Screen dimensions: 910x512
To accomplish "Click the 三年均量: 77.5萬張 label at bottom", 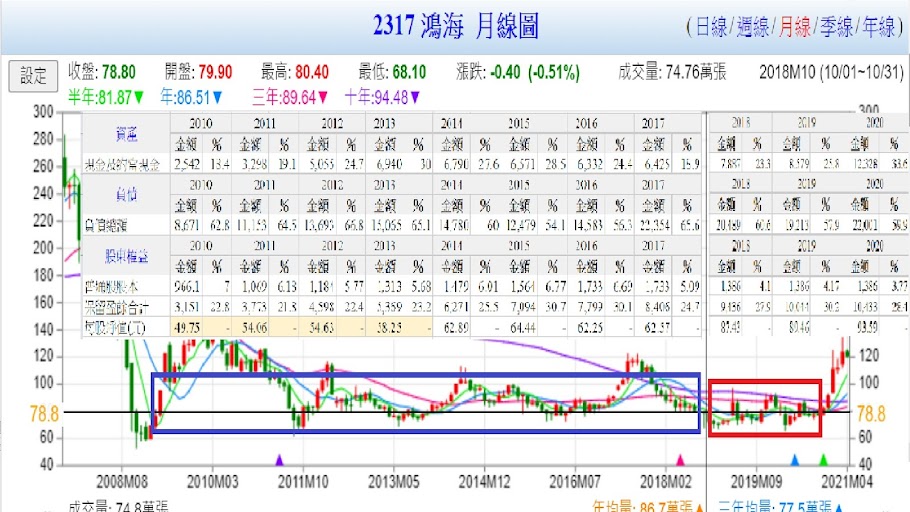I will 781,507.
